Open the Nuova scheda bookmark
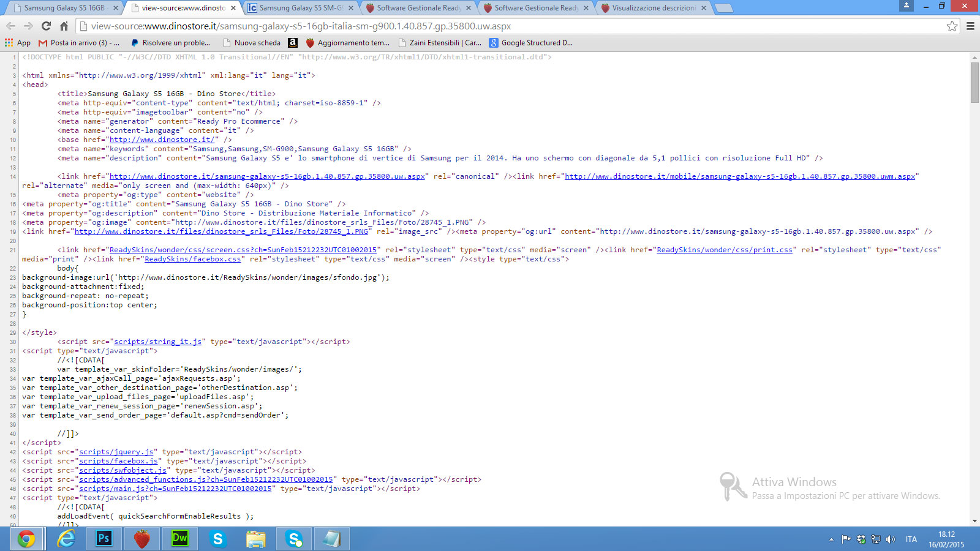 pos(252,43)
